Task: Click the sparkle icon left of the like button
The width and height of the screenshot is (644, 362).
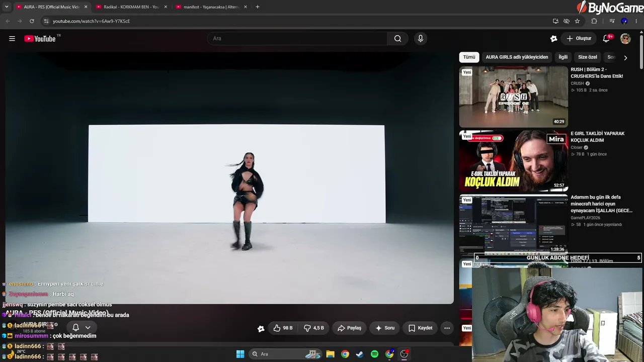Action: (261, 328)
